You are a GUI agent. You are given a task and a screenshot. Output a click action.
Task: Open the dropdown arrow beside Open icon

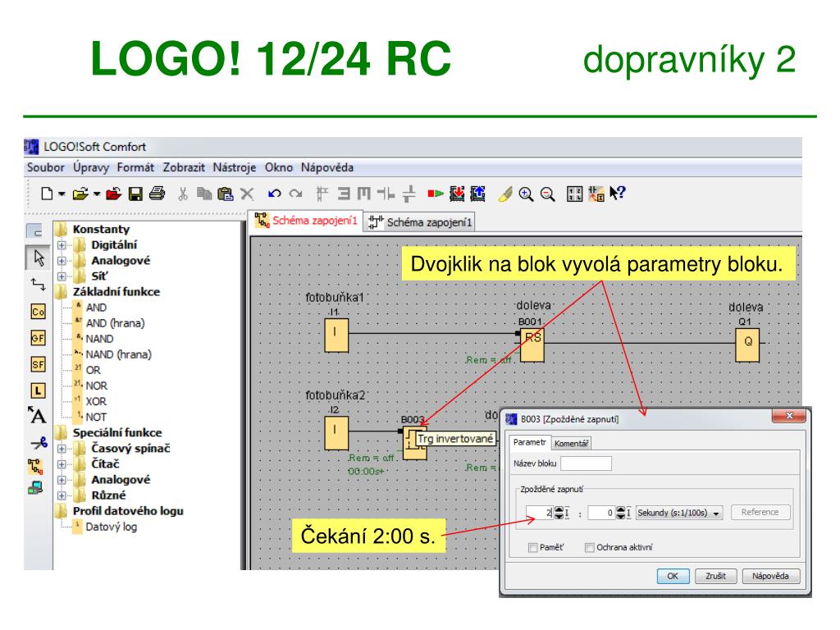(x=97, y=194)
